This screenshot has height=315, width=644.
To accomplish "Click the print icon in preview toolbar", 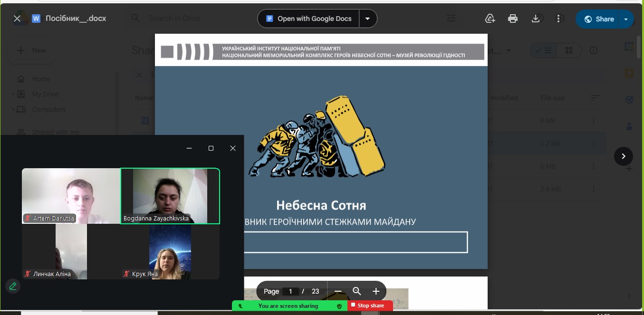I will point(512,19).
